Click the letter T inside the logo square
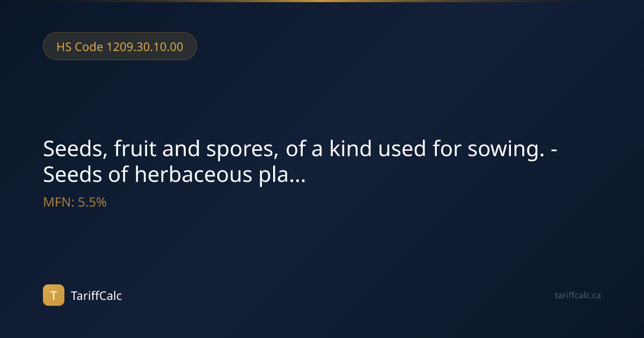This screenshot has width=644, height=338. pyautogui.click(x=54, y=295)
